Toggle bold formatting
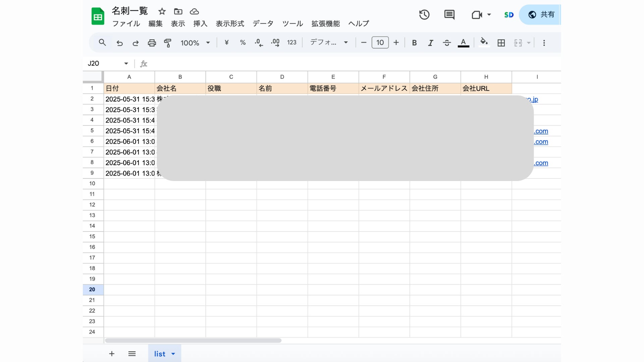The width and height of the screenshot is (644, 362). tap(414, 43)
